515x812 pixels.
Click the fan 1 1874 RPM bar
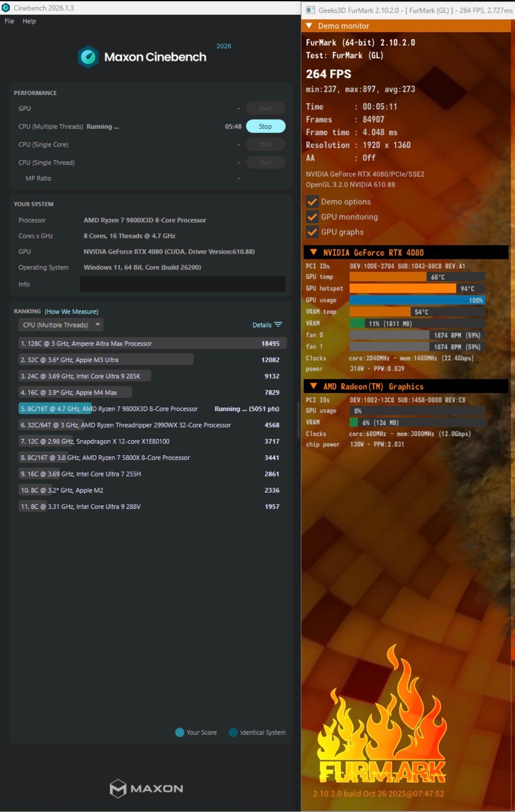click(417, 347)
